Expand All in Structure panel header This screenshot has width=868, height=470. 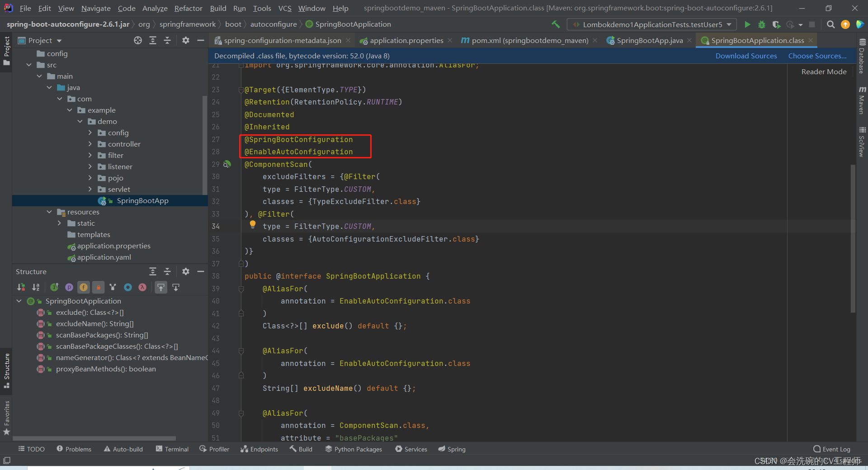point(153,271)
